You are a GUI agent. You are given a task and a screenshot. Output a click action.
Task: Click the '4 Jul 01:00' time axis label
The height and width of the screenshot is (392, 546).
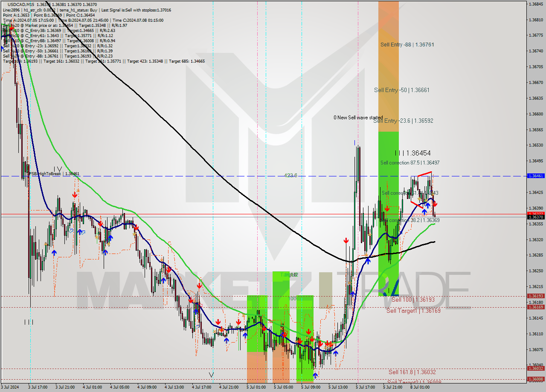click(x=92, y=387)
